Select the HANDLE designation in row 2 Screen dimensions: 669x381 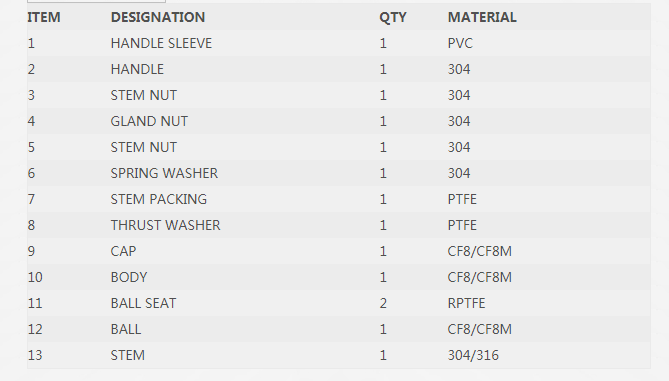coord(137,69)
